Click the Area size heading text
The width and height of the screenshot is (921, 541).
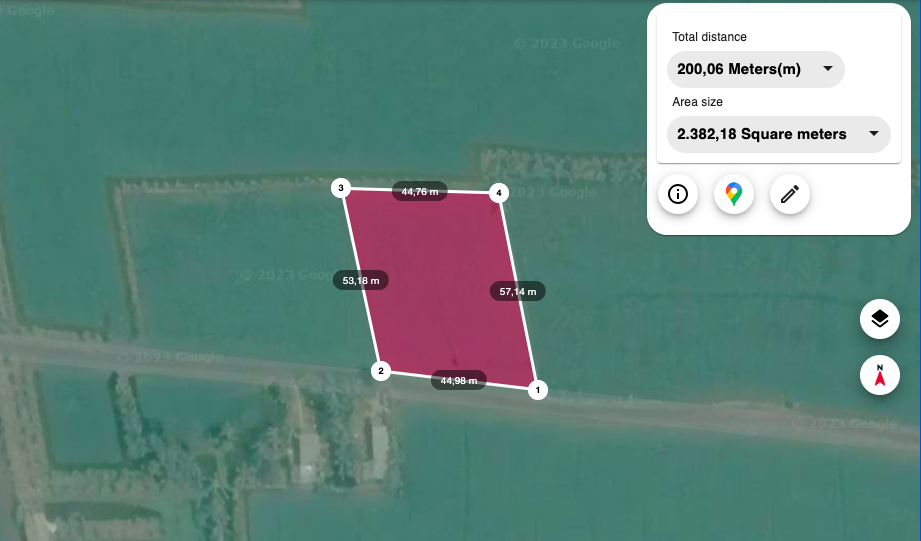coord(697,102)
